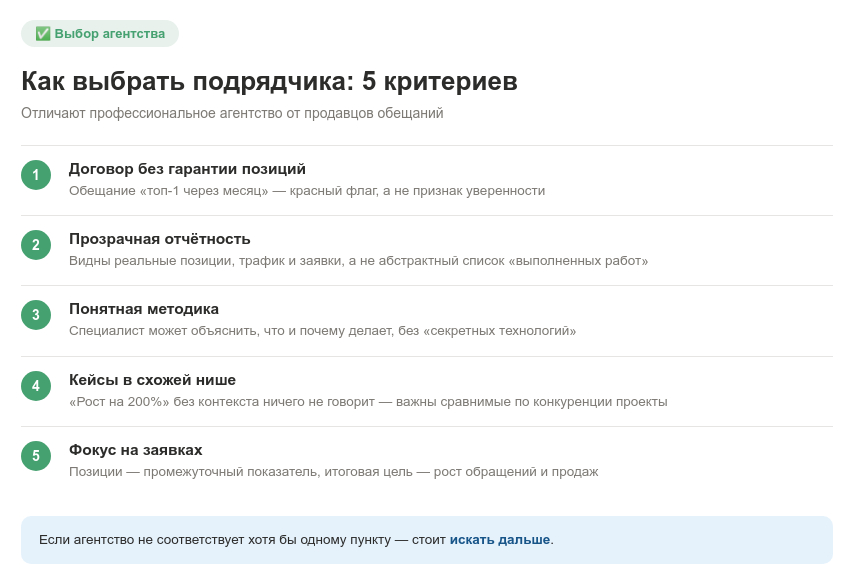Click description starting 'Позиции — промежуточный показатель'

(x=333, y=472)
